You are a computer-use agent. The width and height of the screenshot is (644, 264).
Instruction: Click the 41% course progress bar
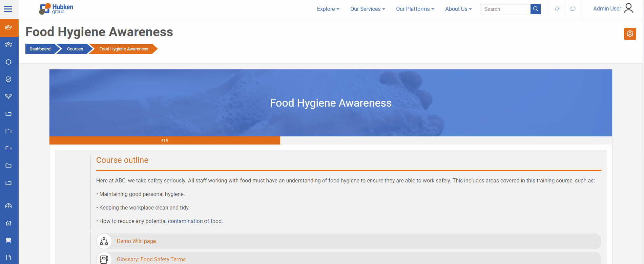pyautogui.click(x=165, y=140)
